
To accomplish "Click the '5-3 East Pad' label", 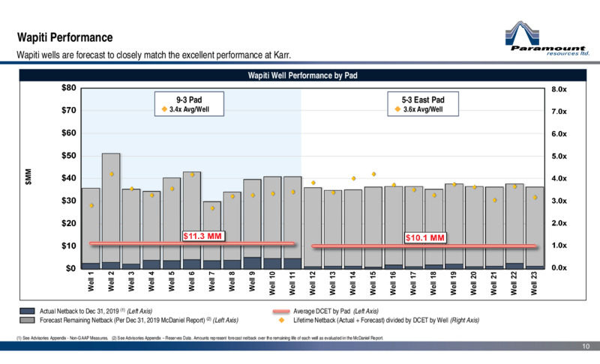I will coord(423,100).
